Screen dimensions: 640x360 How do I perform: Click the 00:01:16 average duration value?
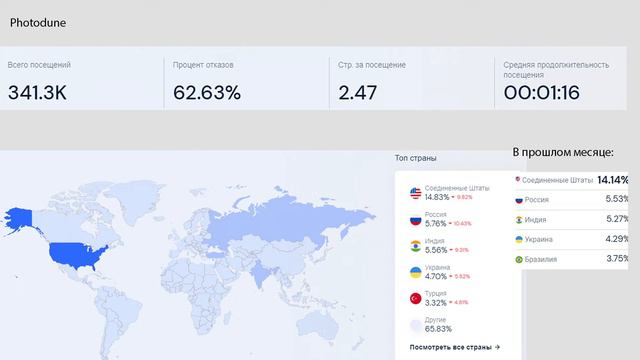click(542, 93)
